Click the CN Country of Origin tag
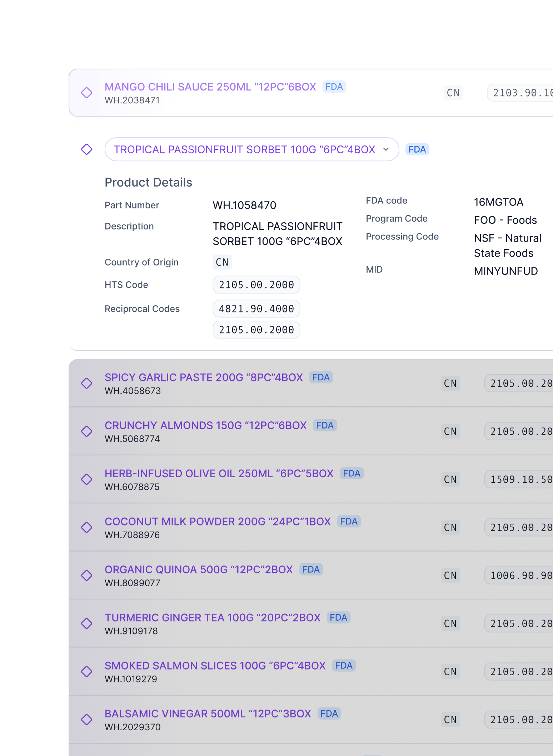Screen dimensions: 553x756 tap(222, 262)
